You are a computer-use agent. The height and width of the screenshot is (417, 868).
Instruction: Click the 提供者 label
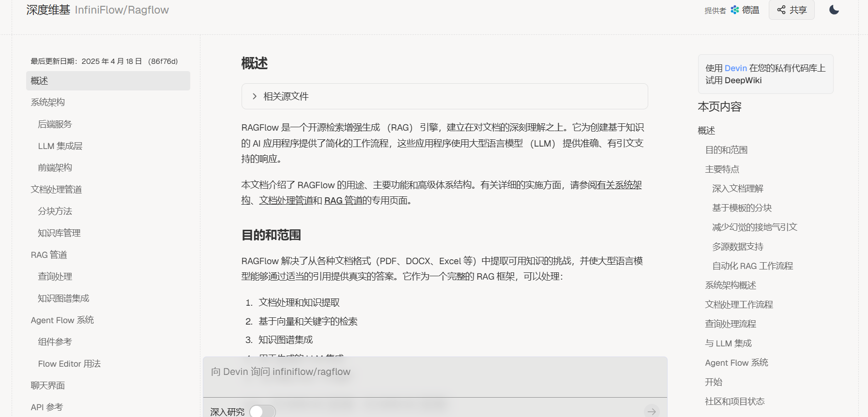click(x=715, y=10)
